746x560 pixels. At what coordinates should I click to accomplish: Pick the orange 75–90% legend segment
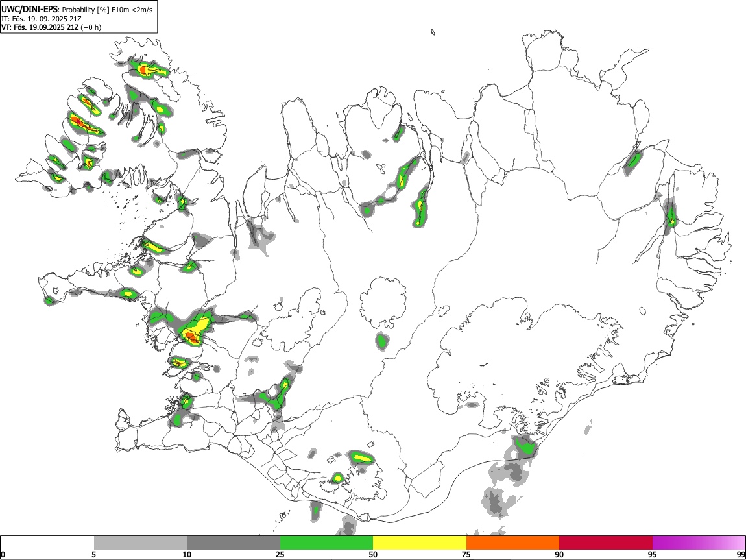[513, 543]
